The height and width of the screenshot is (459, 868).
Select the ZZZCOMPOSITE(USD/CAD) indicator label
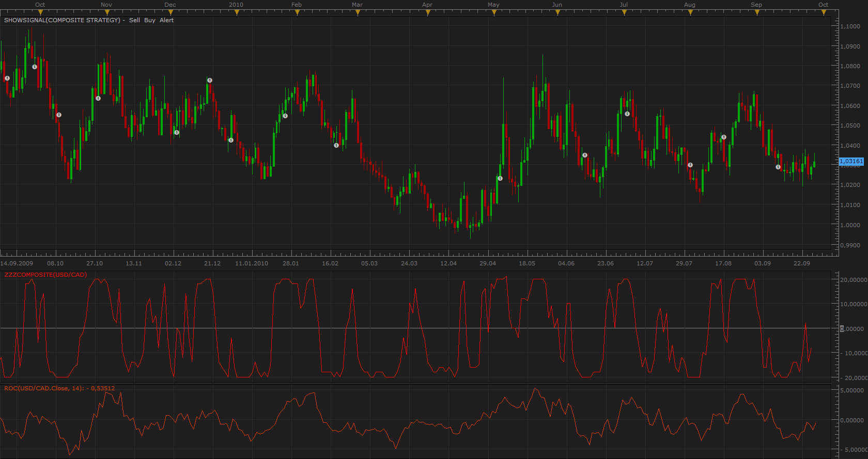pyautogui.click(x=45, y=275)
